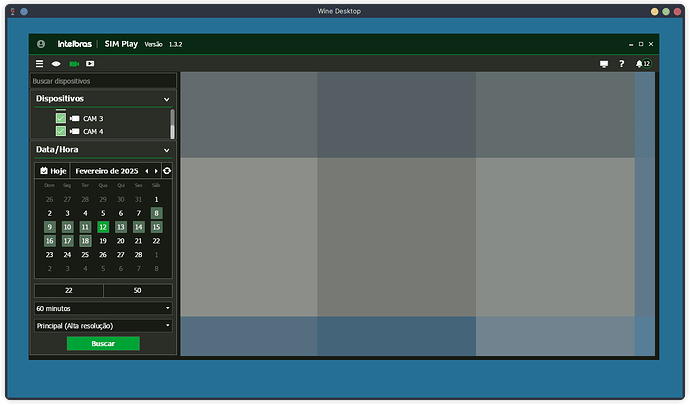Collapse the Data/Hora section
This screenshot has height=405, width=690.
pos(166,150)
